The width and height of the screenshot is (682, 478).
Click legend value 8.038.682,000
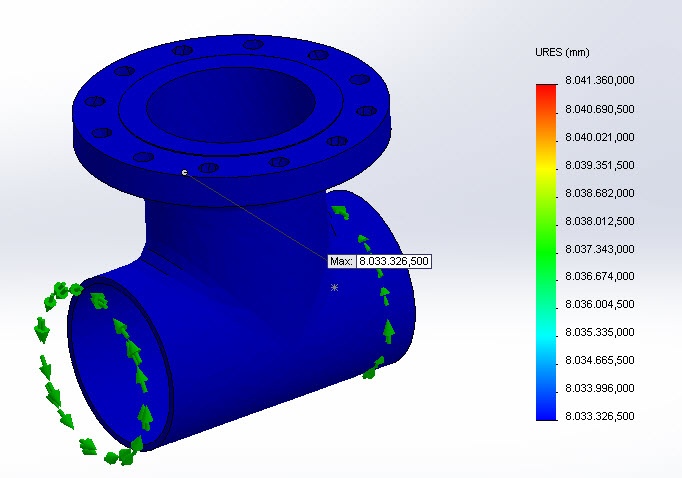600,193
